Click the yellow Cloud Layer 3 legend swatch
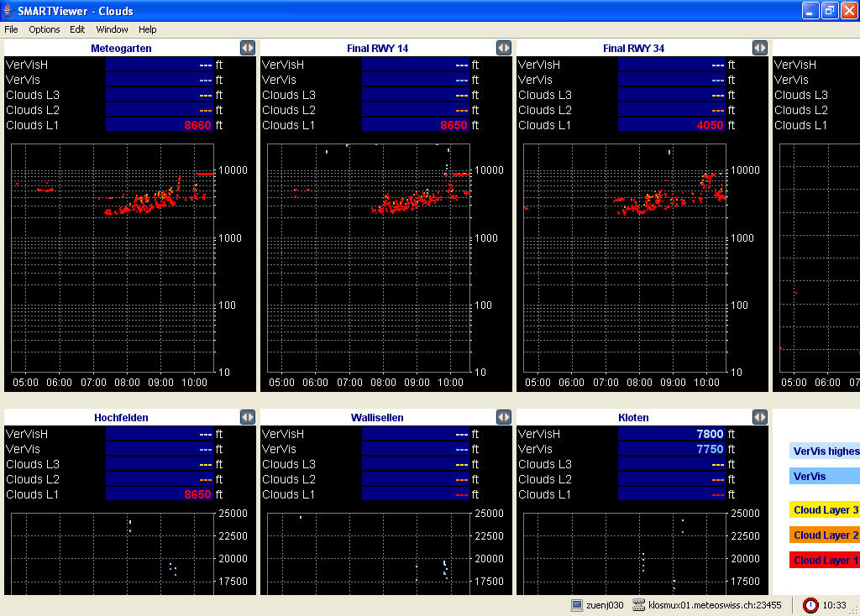The width and height of the screenshot is (860, 616). point(825,509)
